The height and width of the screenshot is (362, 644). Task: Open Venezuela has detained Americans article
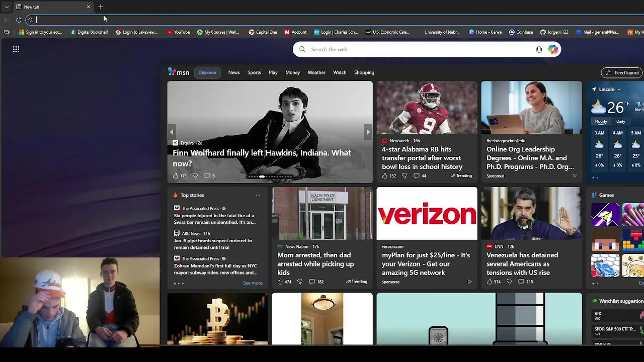point(522,264)
